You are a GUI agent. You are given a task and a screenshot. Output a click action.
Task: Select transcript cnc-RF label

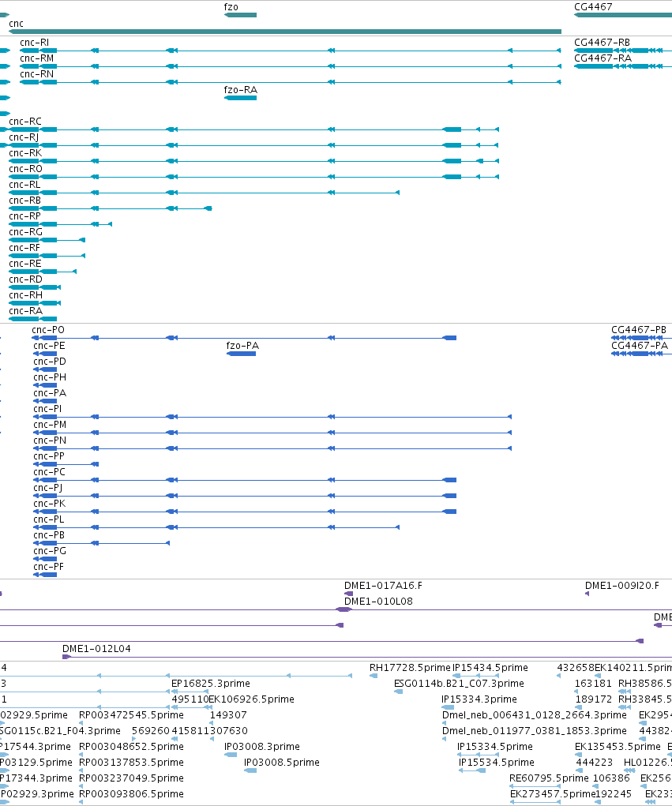[x=24, y=248]
